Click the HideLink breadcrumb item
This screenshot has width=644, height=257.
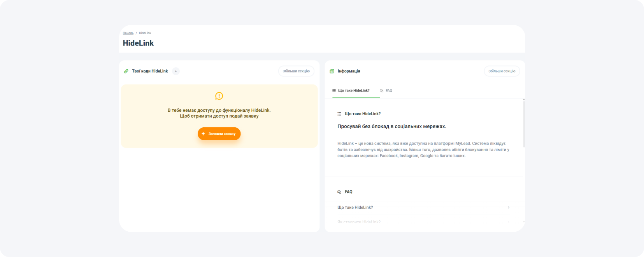145,33
